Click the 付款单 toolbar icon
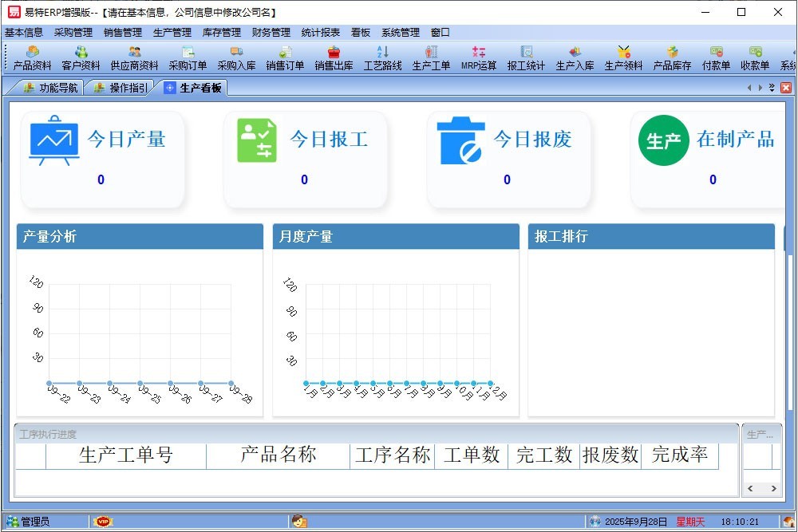 coord(716,58)
